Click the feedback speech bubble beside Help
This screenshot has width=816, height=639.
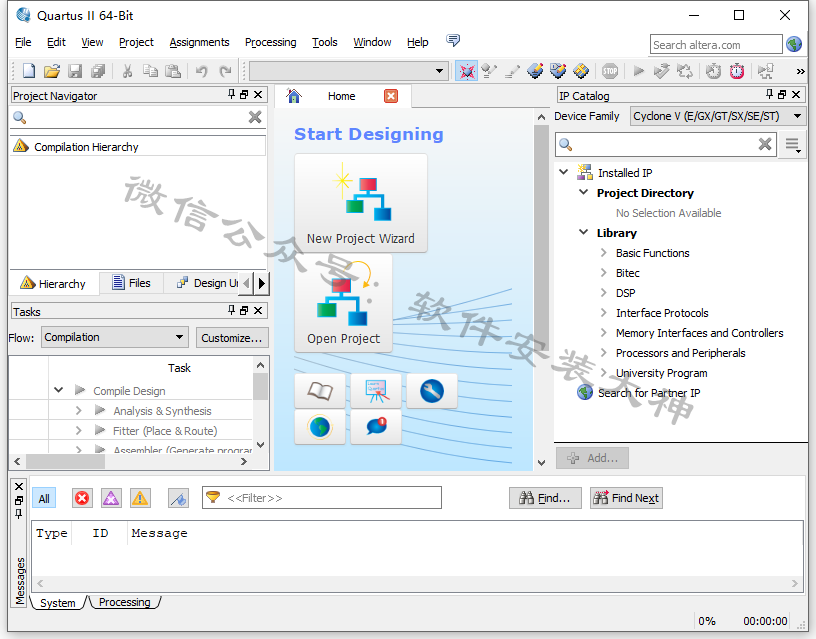coord(453,41)
